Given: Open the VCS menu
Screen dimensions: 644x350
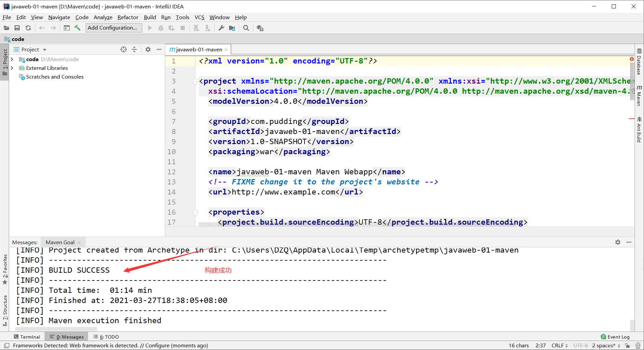Looking at the screenshot, I should click(199, 17).
